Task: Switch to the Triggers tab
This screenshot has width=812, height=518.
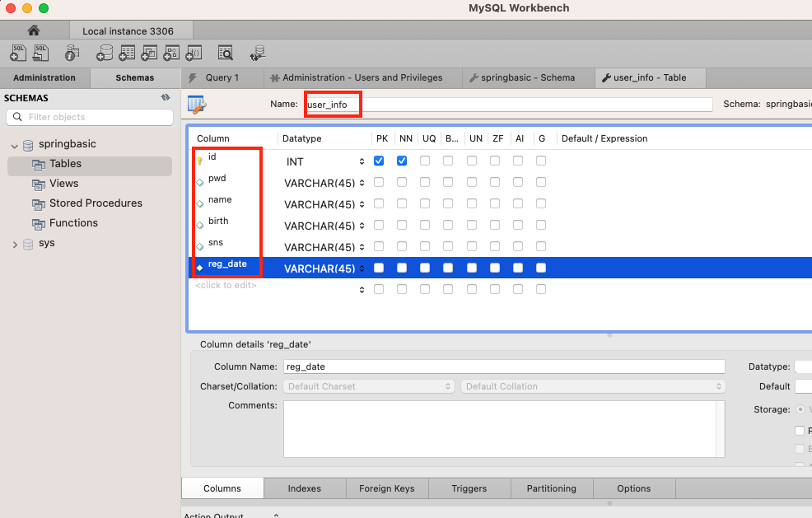Action: [469, 488]
